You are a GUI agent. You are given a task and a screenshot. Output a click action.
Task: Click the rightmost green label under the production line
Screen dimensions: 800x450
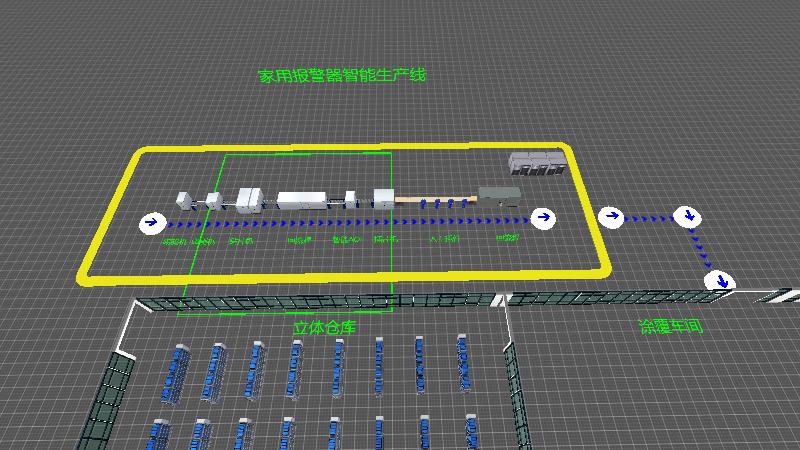pos(508,239)
